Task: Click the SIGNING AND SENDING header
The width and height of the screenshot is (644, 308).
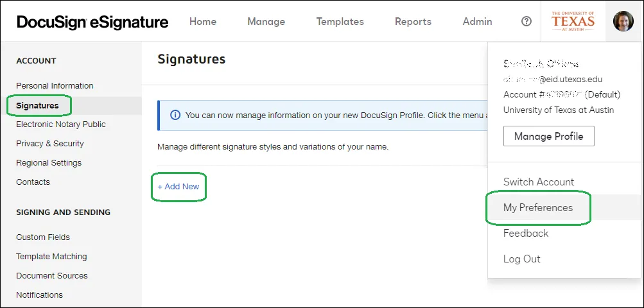Action: click(x=64, y=212)
